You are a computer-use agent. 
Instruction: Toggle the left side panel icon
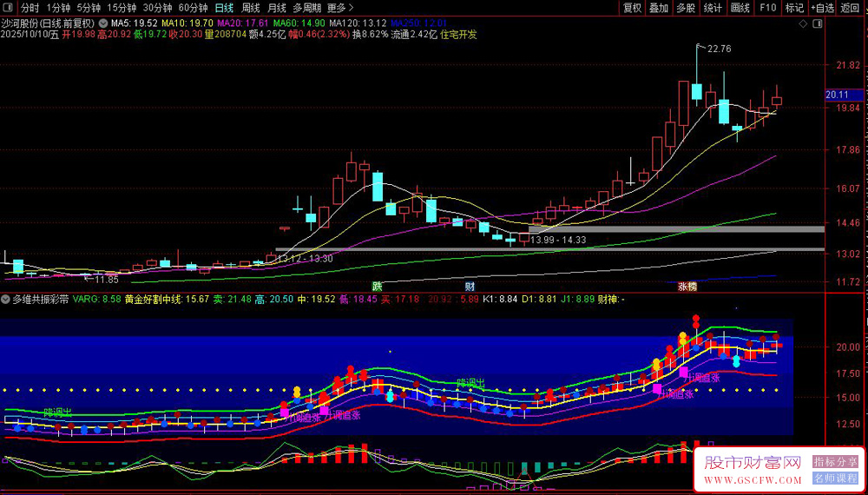pyautogui.click(x=9, y=8)
